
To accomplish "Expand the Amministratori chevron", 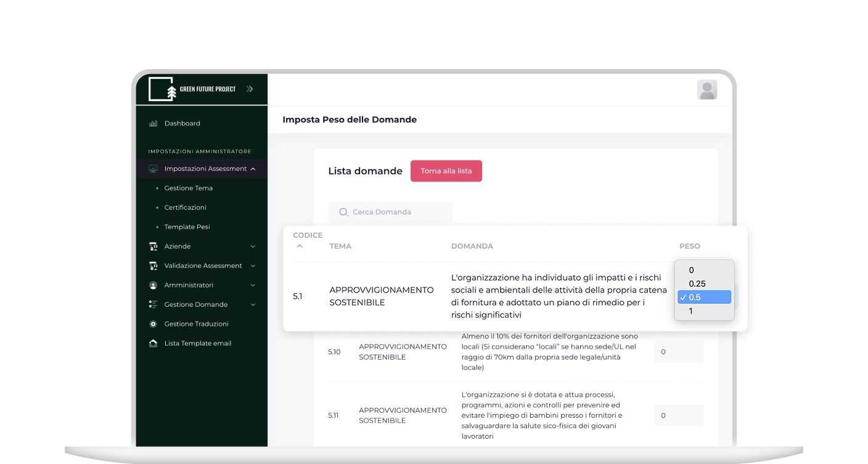I will click(253, 285).
